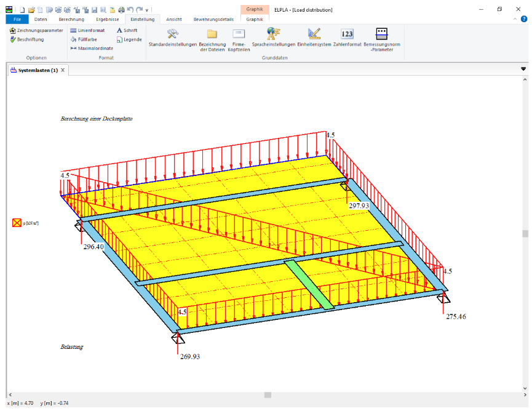The image size is (532, 411).
Task: Click the horizontal scrollbar left arrow
Action: pos(10,395)
